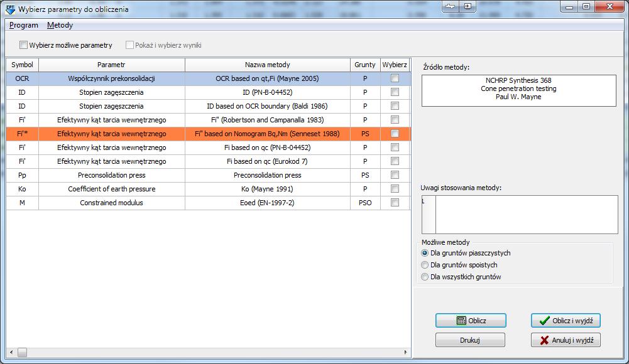Click the Oblicz button
The width and height of the screenshot is (629, 364).
[471, 320]
